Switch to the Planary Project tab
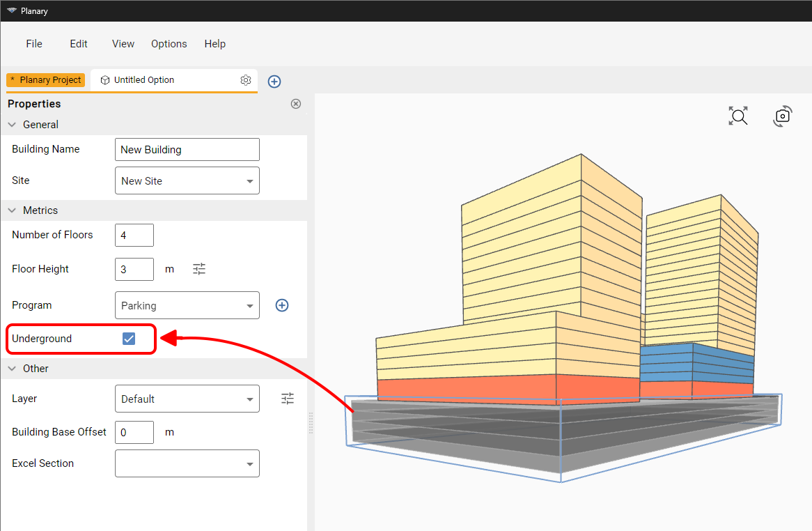 (45, 79)
